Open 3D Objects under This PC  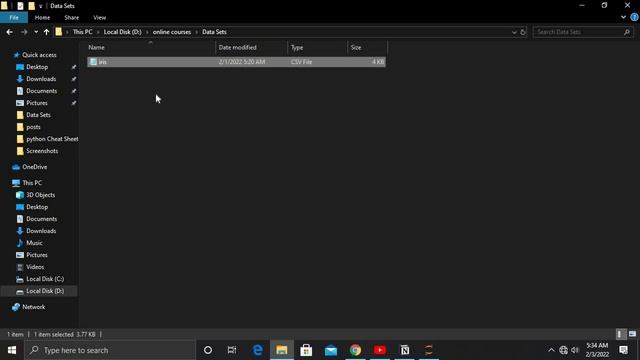coord(40,195)
